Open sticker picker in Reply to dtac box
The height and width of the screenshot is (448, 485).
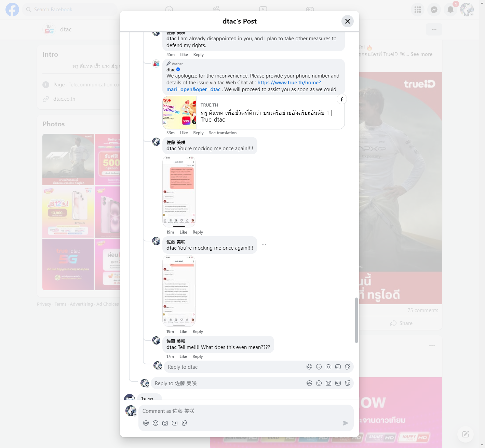pos(348,367)
